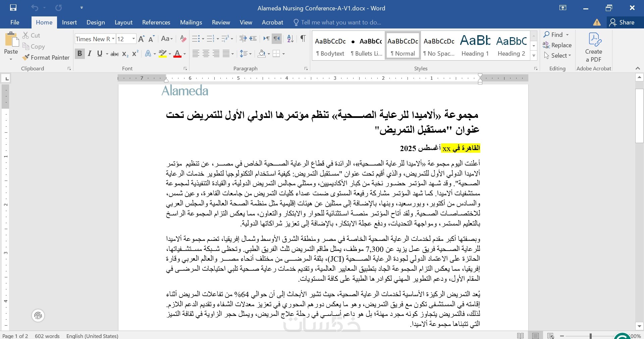Copy the selection to clipboard
The height and width of the screenshot is (339, 644).
[34, 47]
